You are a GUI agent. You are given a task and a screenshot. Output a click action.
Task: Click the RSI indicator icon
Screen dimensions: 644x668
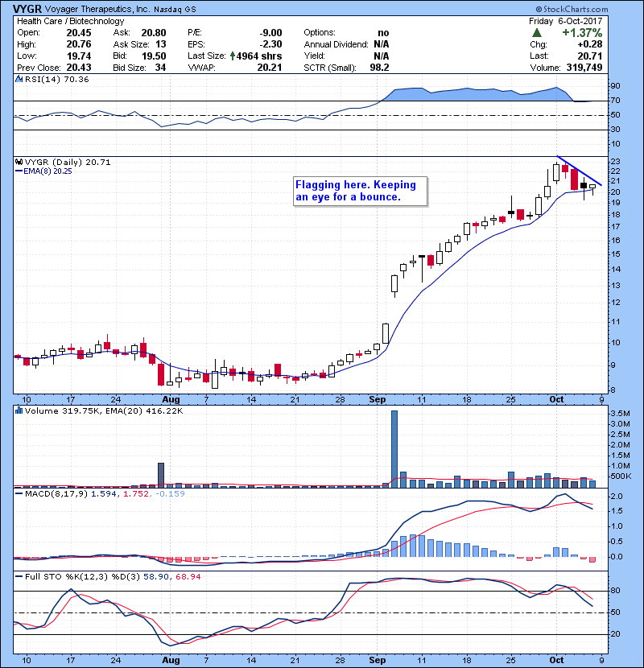click(19, 79)
